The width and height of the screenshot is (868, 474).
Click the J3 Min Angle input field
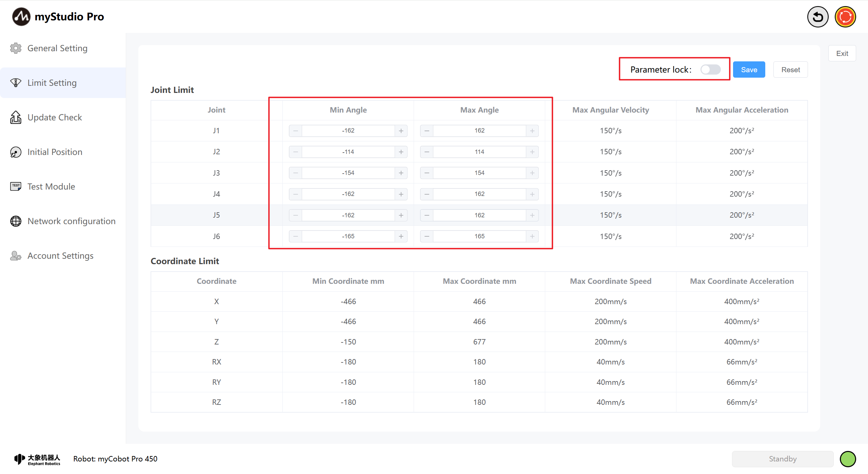348,173
